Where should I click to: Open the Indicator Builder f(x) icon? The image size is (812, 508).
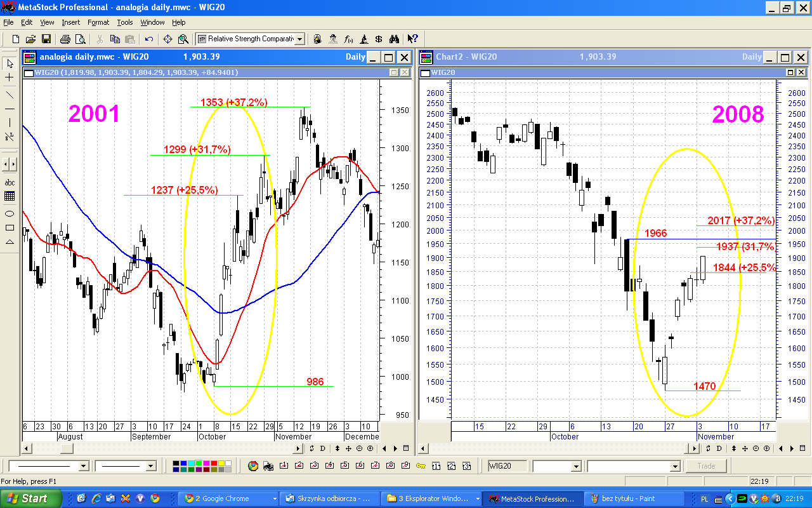(x=348, y=39)
